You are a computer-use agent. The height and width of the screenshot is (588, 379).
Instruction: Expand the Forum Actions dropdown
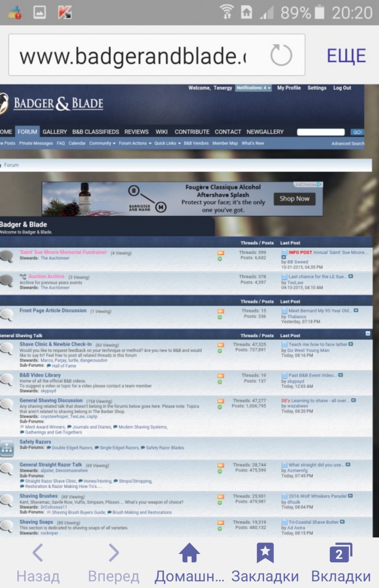[135, 143]
